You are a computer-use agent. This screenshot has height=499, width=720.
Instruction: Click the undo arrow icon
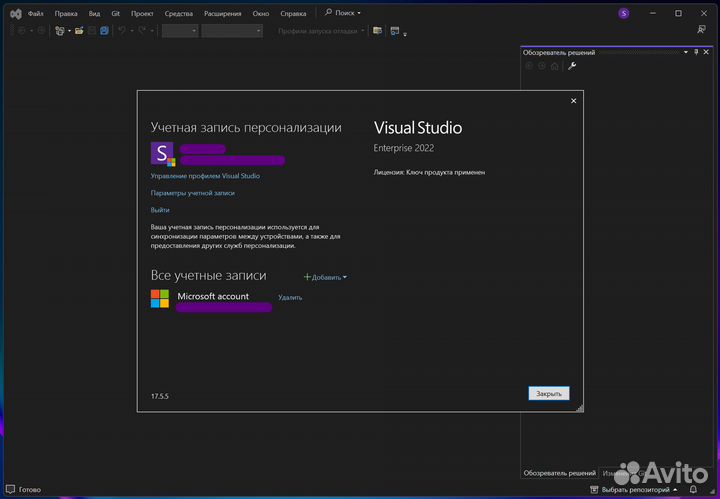pos(122,31)
